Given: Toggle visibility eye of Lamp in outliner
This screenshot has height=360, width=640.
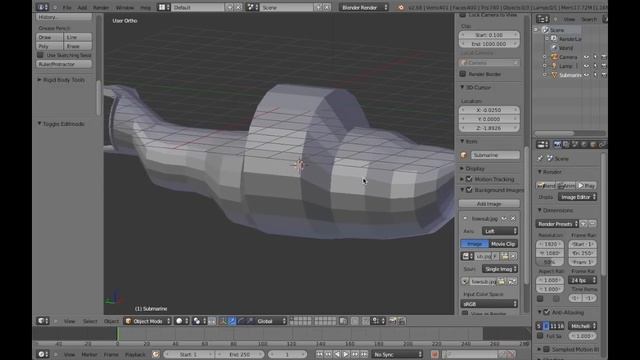Looking at the screenshot, I should point(587,66).
